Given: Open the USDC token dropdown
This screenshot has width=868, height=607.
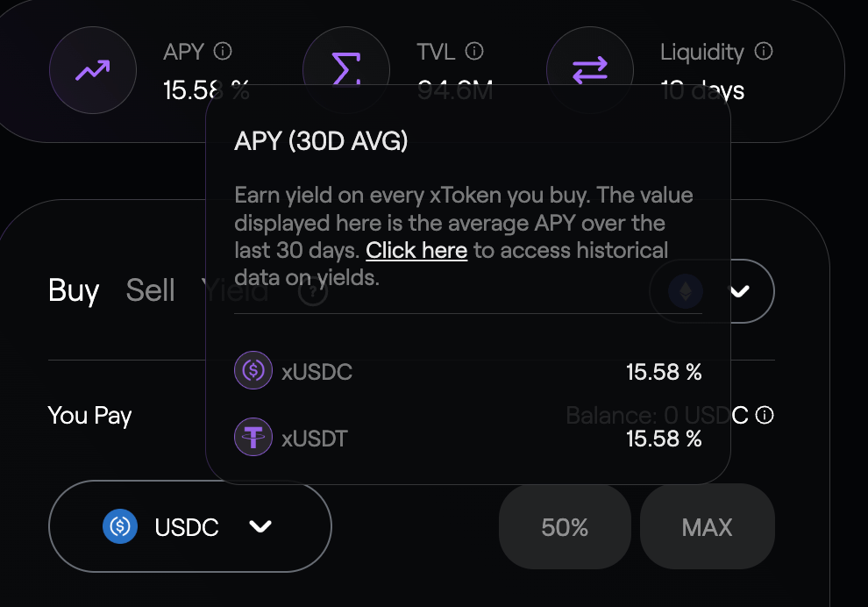Looking at the screenshot, I should 189,526.
